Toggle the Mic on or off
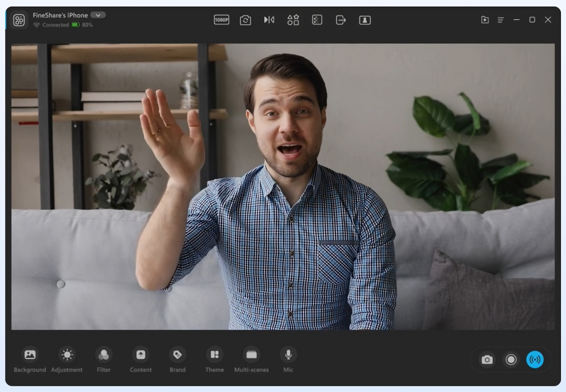Screen dimensions: 566x392 click(288, 359)
